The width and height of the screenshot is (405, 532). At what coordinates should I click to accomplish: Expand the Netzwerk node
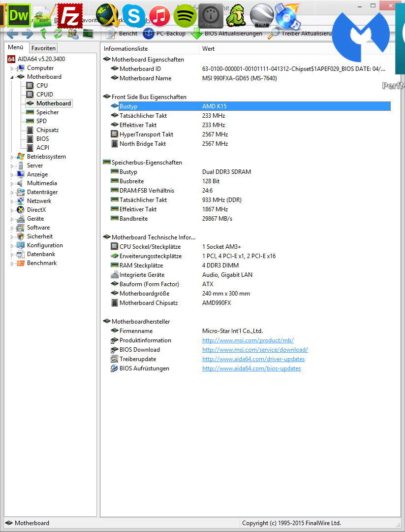(12, 201)
